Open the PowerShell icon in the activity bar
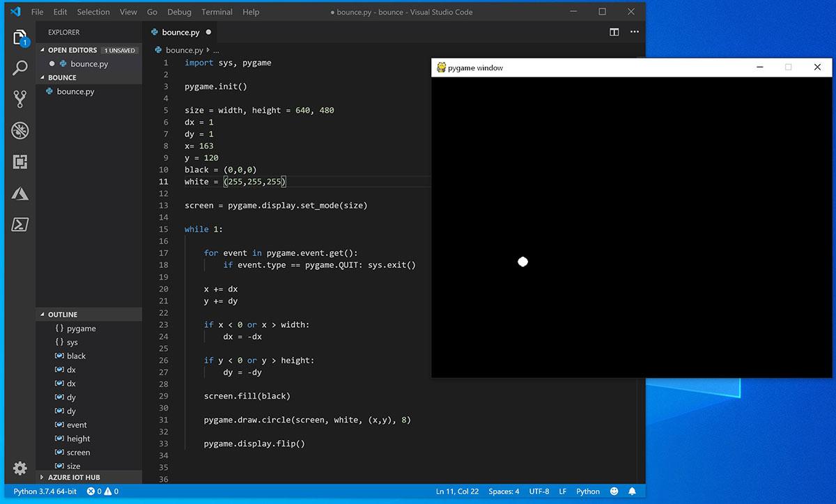This screenshot has height=504, width=836. point(20,224)
